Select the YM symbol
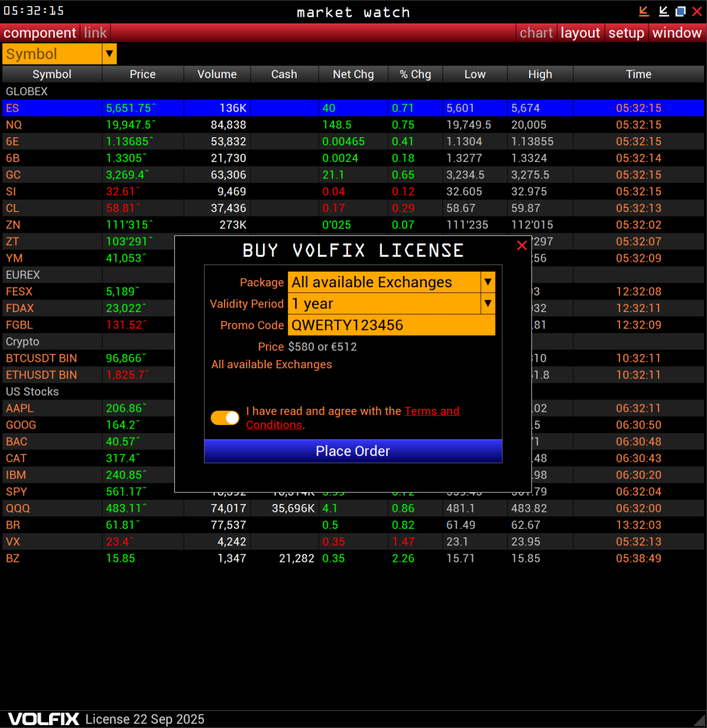 [x=14, y=259]
